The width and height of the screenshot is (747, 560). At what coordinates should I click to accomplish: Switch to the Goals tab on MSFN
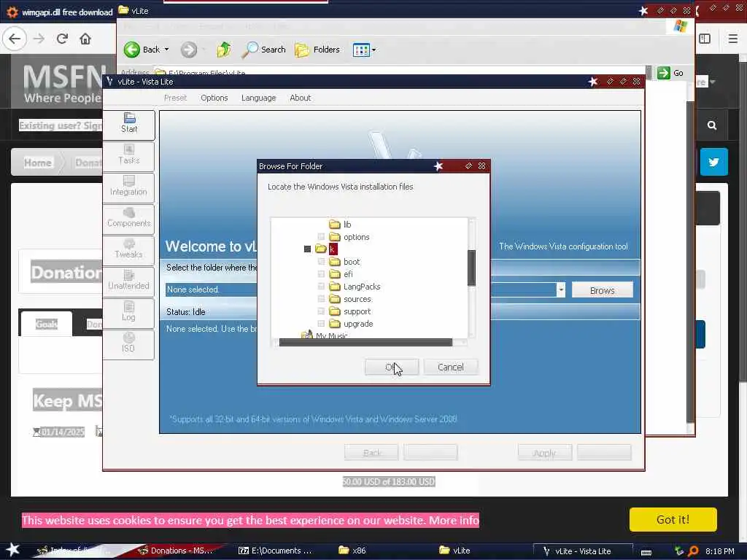(x=46, y=324)
